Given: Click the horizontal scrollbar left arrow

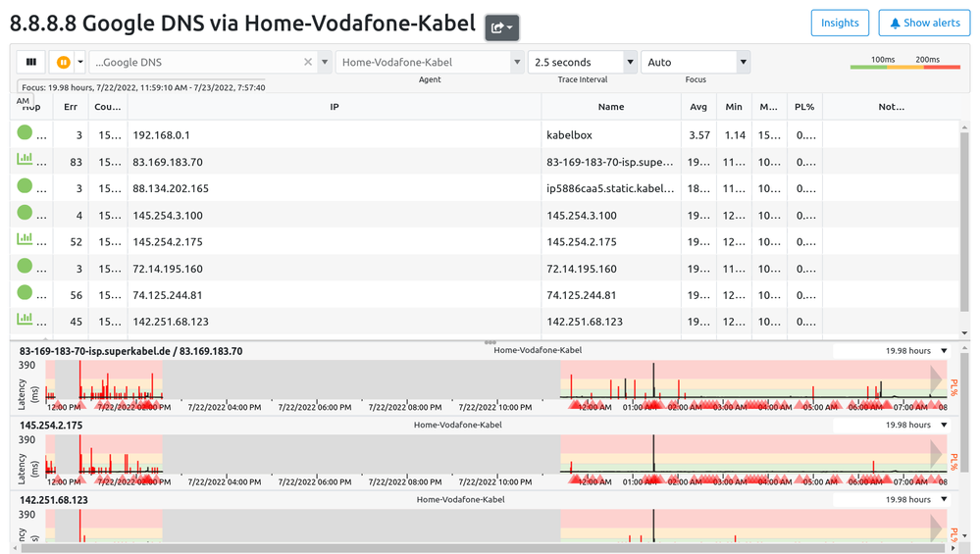Looking at the screenshot, I should [x=15, y=548].
